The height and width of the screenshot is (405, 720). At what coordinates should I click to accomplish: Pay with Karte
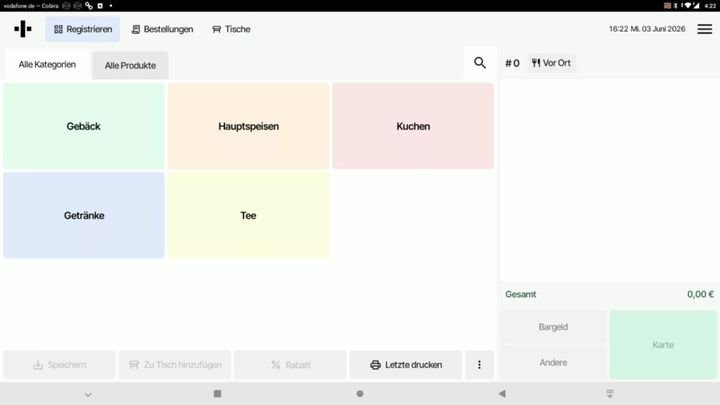[663, 345]
